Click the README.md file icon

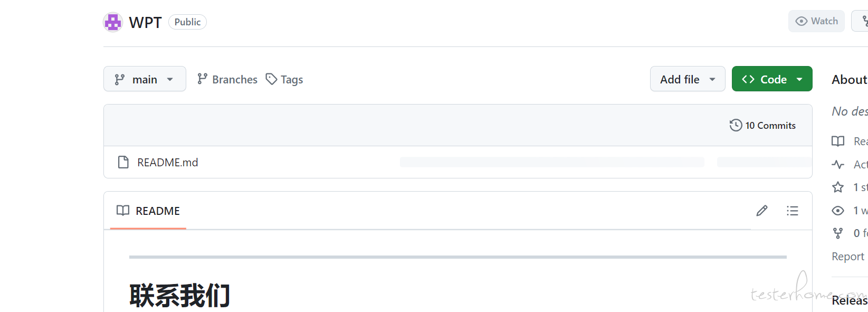[x=123, y=162]
